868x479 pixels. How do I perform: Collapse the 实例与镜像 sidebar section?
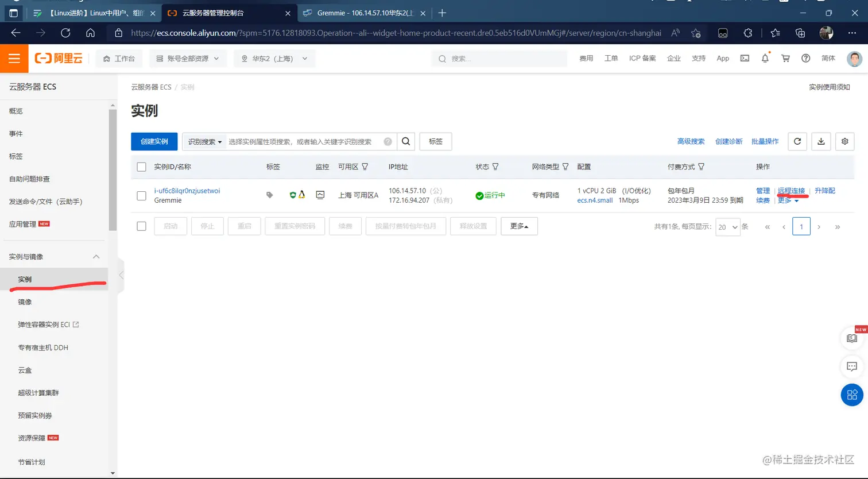coord(96,257)
